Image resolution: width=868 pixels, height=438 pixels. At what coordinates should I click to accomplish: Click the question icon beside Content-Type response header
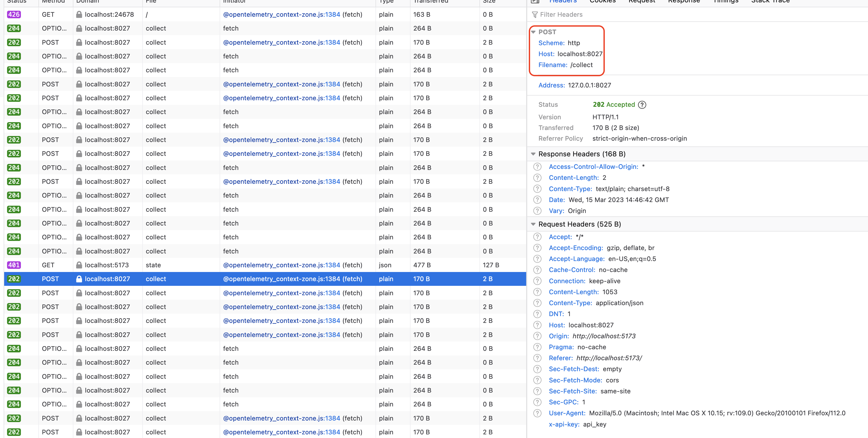coord(537,189)
